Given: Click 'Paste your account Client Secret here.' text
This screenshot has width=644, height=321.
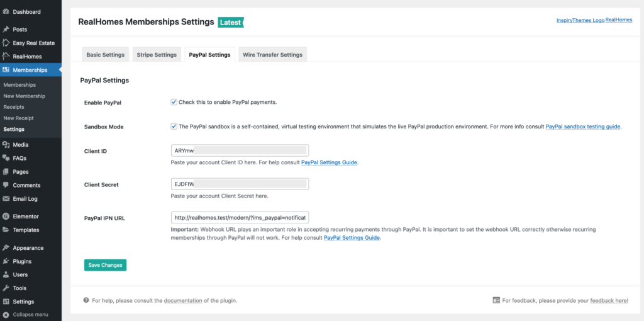Looking at the screenshot, I should click(219, 196).
